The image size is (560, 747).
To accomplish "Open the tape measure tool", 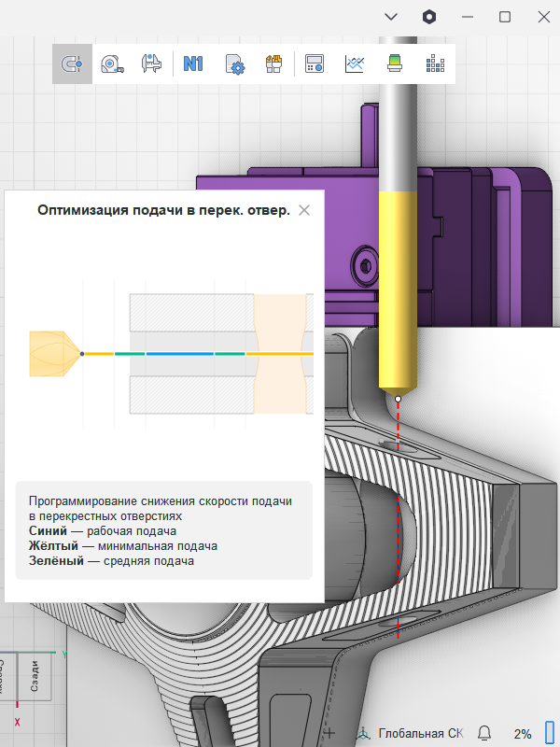I will 112,64.
